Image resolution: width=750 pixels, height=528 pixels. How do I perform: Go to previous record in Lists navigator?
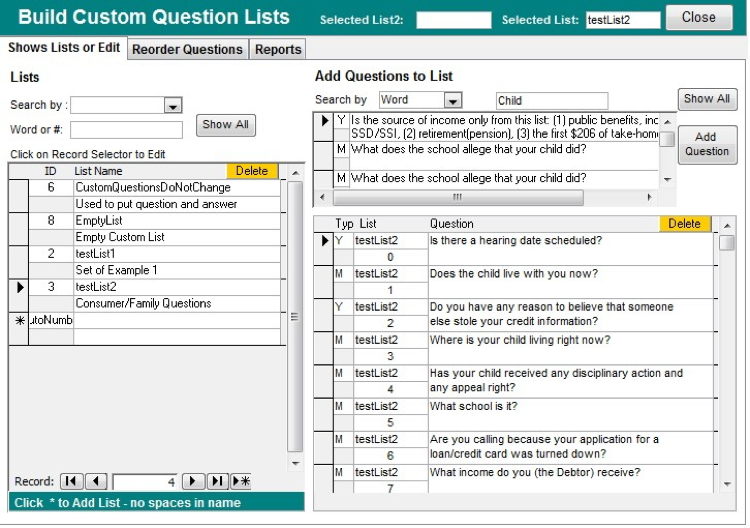point(96,481)
